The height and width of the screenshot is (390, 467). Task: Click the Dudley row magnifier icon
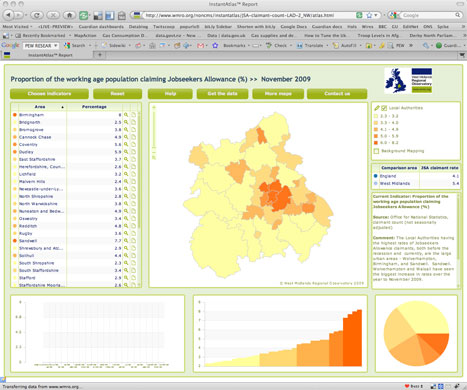point(126,152)
